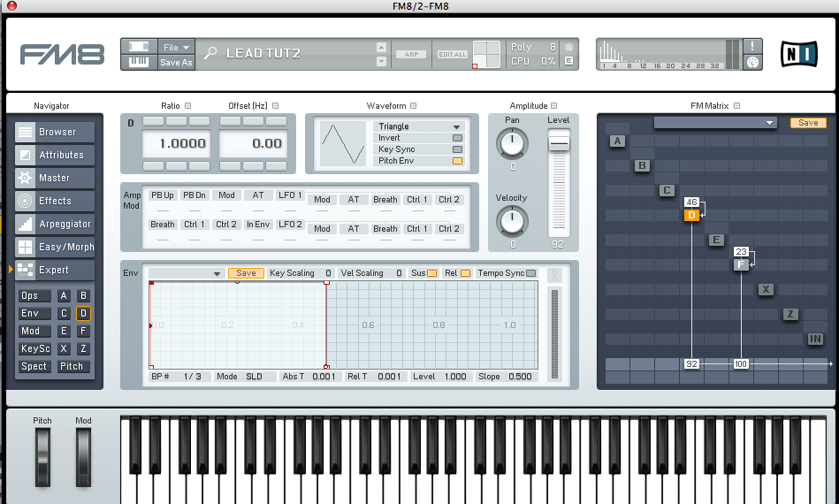The width and height of the screenshot is (839, 504).
Task: Click the Native Instruments NI logo
Action: pos(799,54)
